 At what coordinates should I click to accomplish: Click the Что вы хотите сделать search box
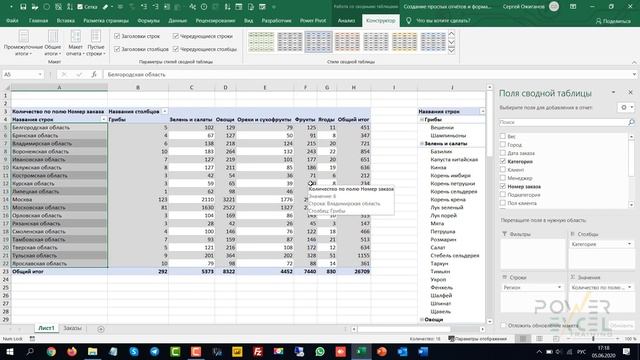443,20
